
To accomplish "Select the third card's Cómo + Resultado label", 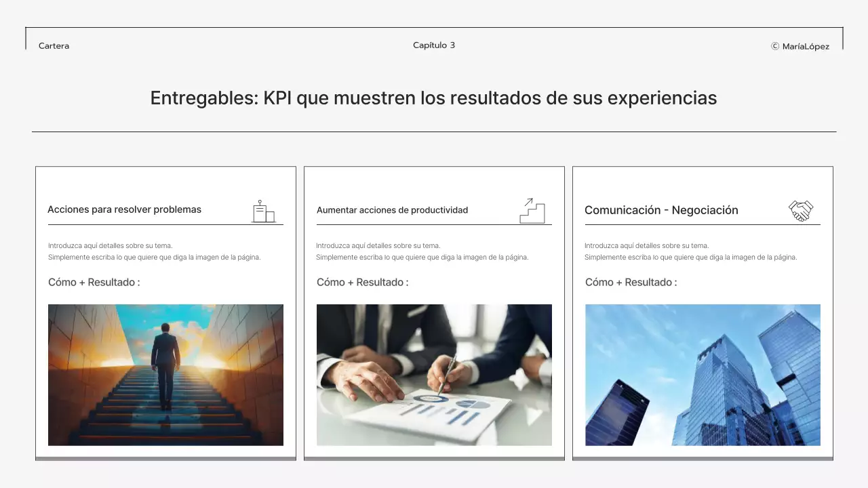I will pos(630,282).
